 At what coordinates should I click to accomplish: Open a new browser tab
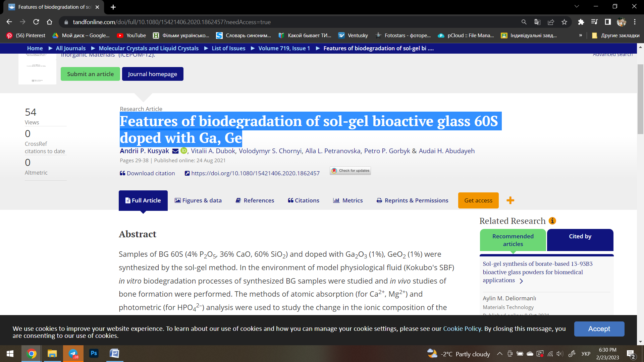tap(113, 7)
